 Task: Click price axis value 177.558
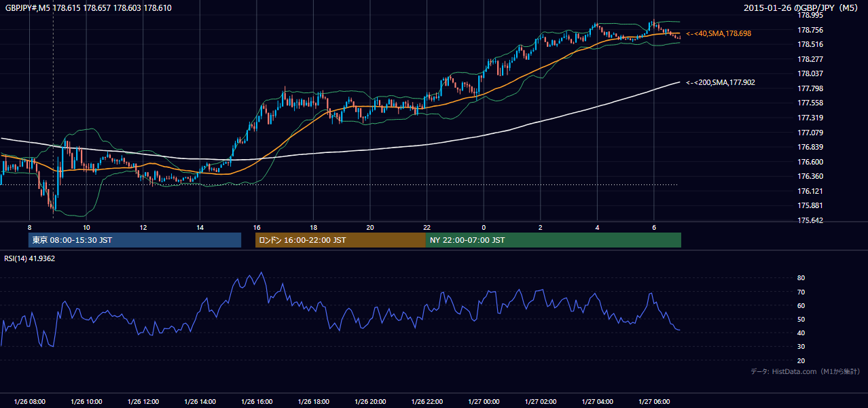pyautogui.click(x=810, y=103)
